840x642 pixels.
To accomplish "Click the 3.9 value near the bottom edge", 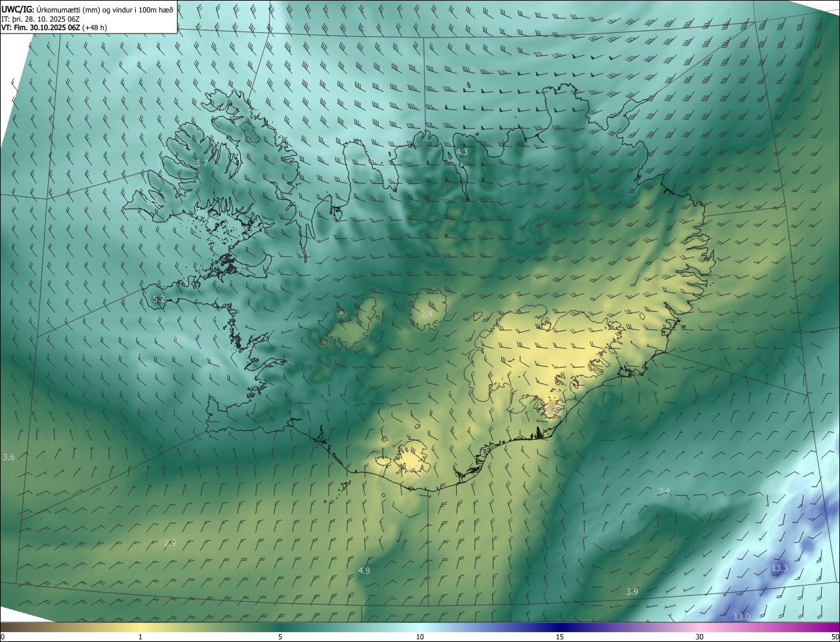I will (632, 592).
